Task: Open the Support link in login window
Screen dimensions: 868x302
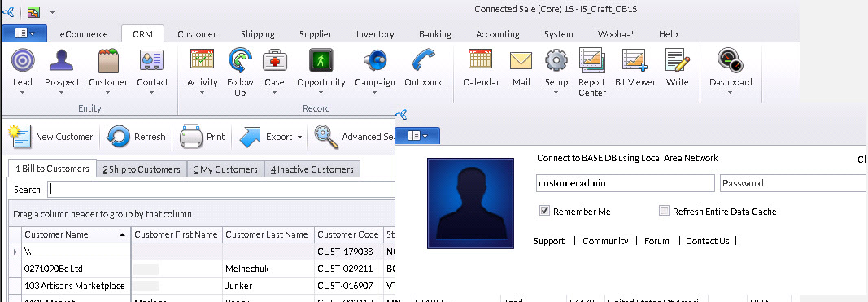Action: (549, 241)
